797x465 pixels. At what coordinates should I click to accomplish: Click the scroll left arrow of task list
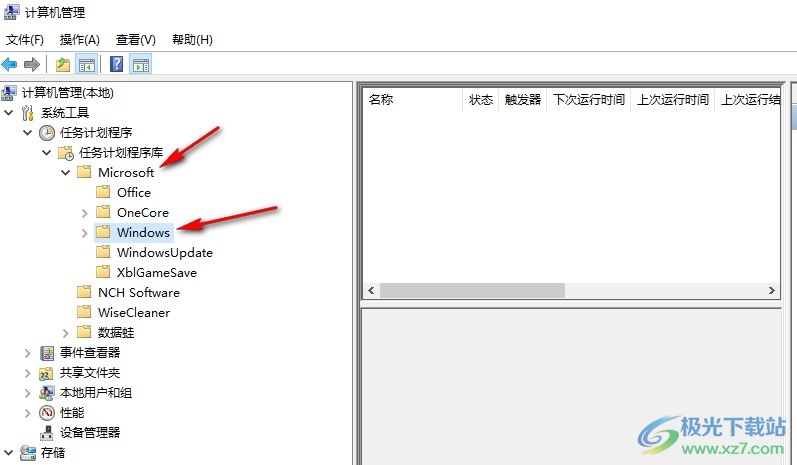coord(371,290)
